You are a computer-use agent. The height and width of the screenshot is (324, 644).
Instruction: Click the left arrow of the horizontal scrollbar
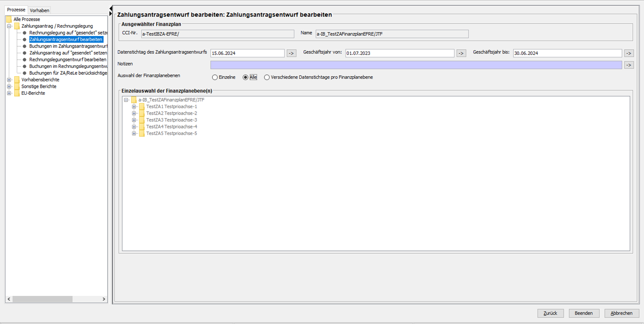point(9,299)
